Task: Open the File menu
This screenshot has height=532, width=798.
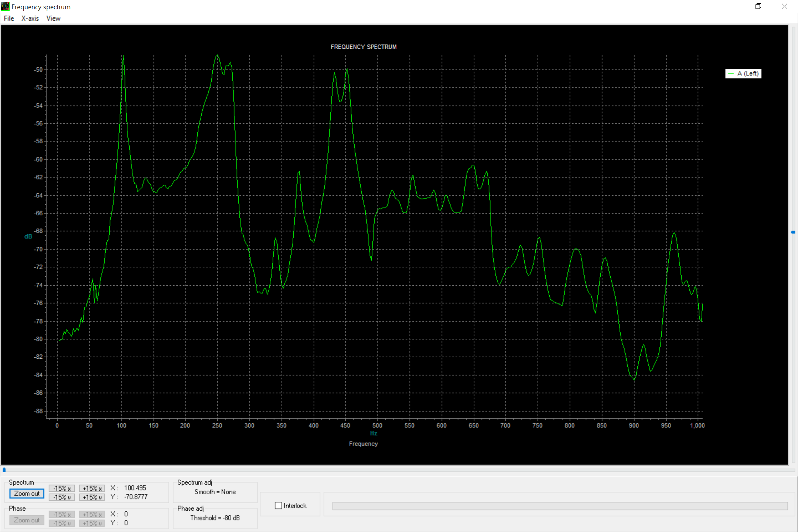Action: click(x=9, y=18)
